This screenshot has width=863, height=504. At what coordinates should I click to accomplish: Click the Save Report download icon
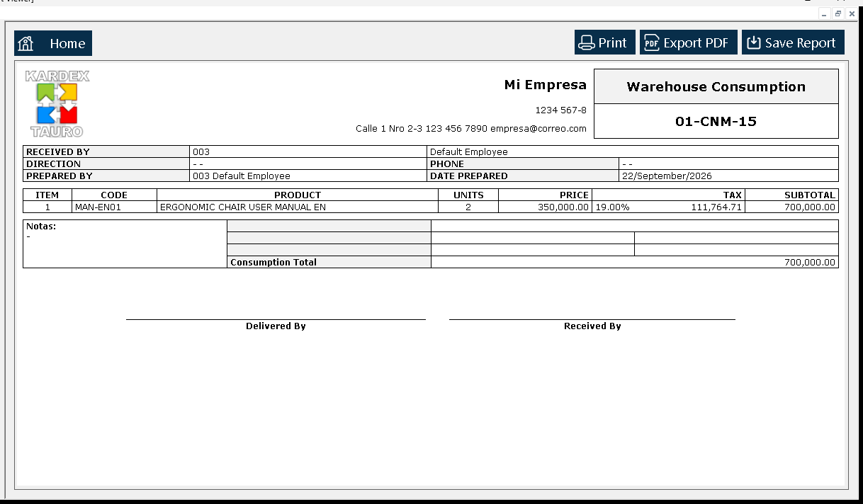point(754,43)
